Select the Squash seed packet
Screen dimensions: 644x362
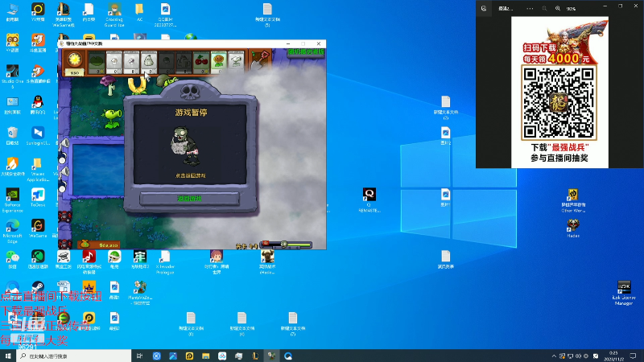149,63
